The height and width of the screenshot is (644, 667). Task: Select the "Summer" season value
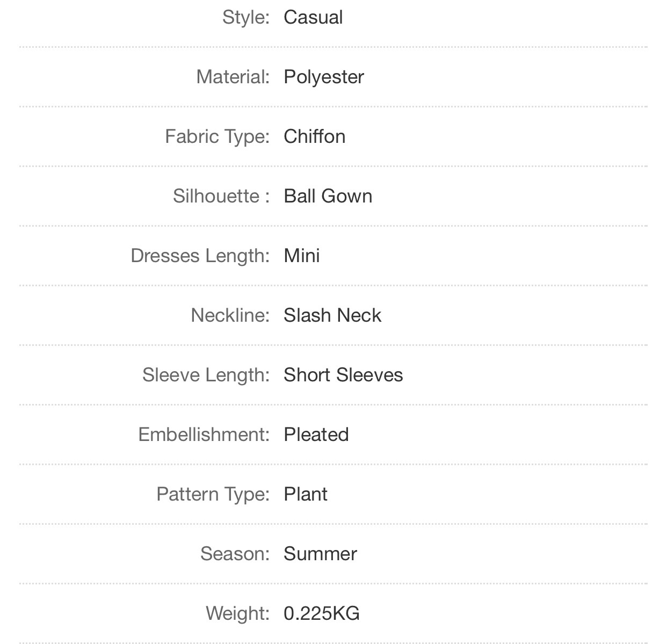(321, 554)
